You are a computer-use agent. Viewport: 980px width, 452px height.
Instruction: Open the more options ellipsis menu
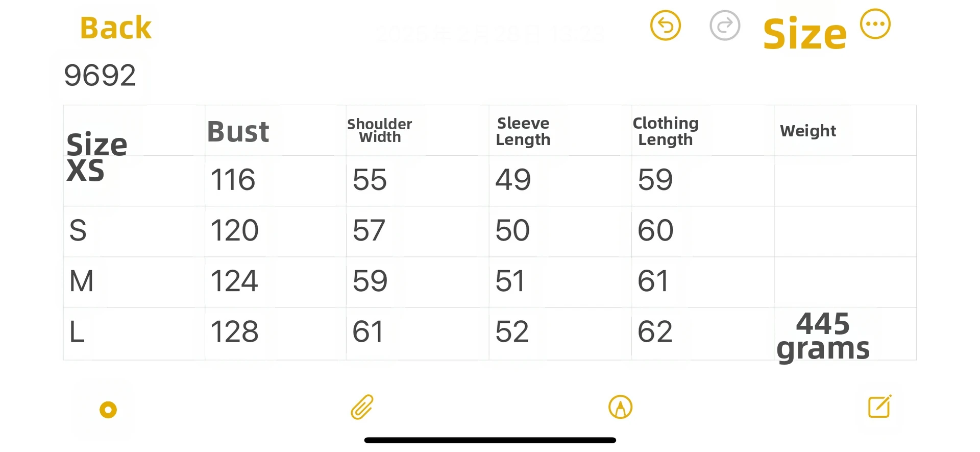pyautogui.click(x=875, y=24)
